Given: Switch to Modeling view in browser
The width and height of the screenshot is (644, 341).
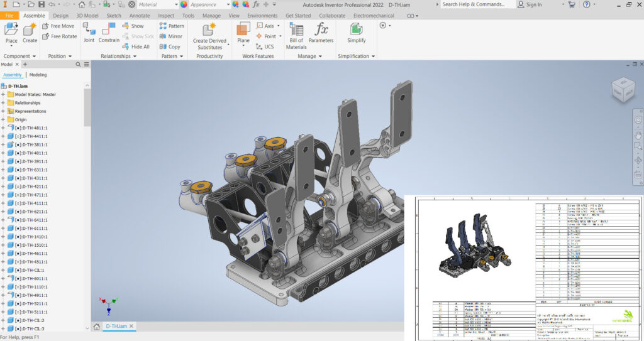Looking at the screenshot, I should [38, 75].
